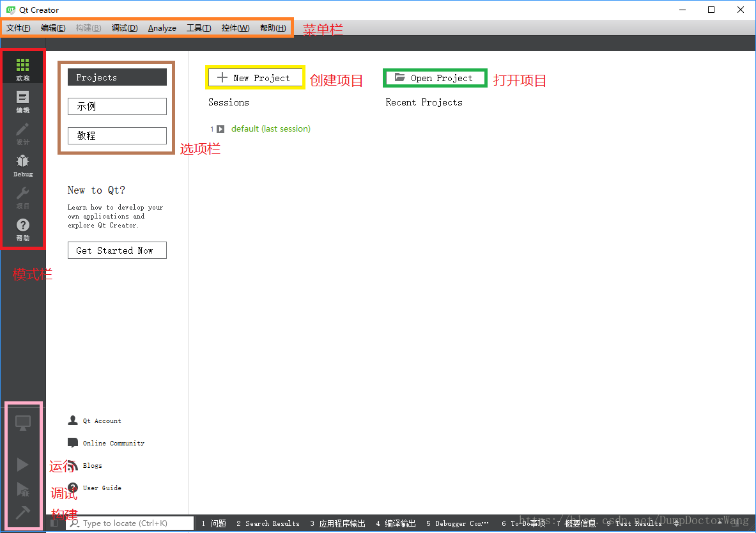Click the Get Started Now button
The width and height of the screenshot is (756, 533).
pos(117,251)
